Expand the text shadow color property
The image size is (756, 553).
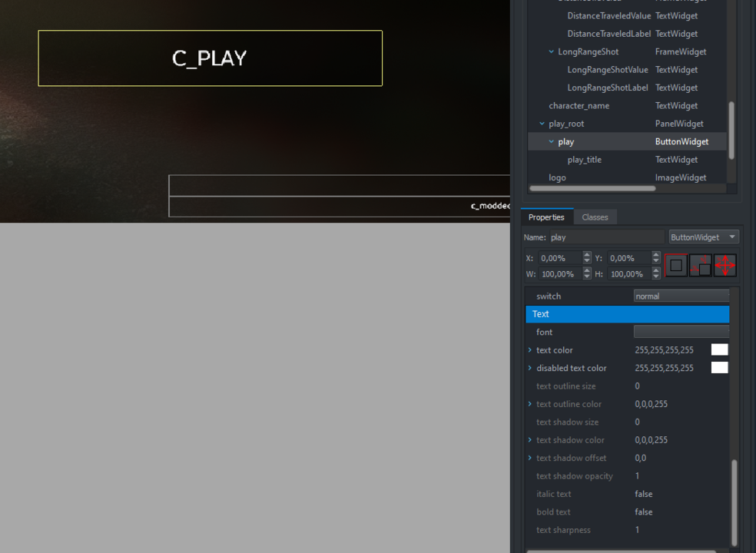click(530, 439)
